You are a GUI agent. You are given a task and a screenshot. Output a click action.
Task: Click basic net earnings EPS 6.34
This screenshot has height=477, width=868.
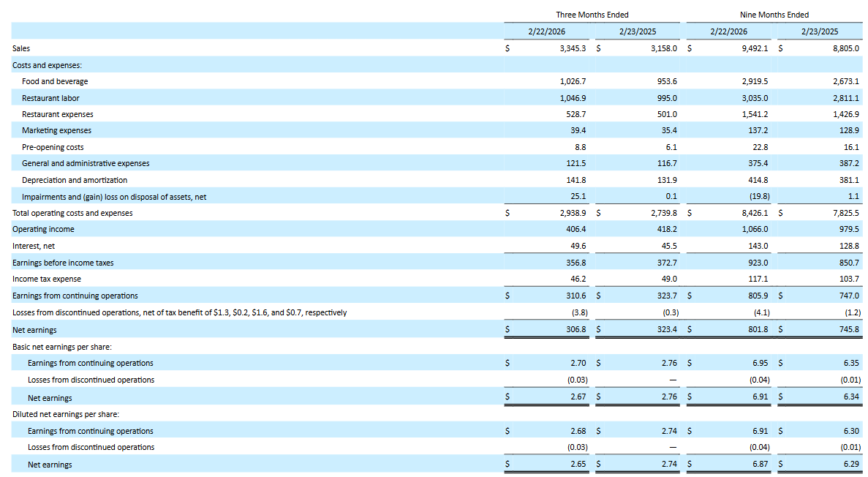[x=852, y=397]
